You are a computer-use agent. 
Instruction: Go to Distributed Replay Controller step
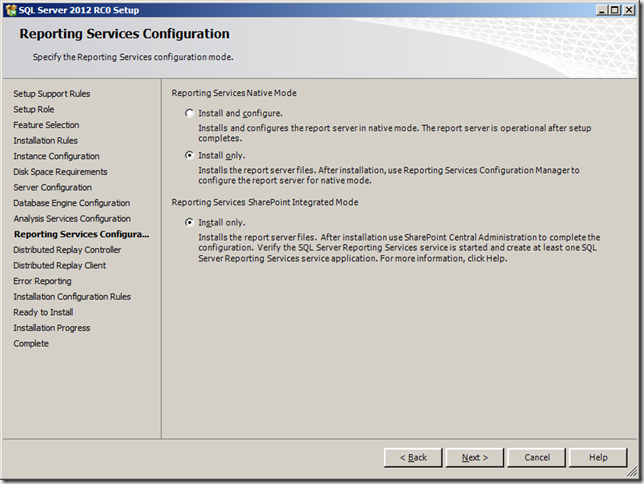click(x=67, y=250)
